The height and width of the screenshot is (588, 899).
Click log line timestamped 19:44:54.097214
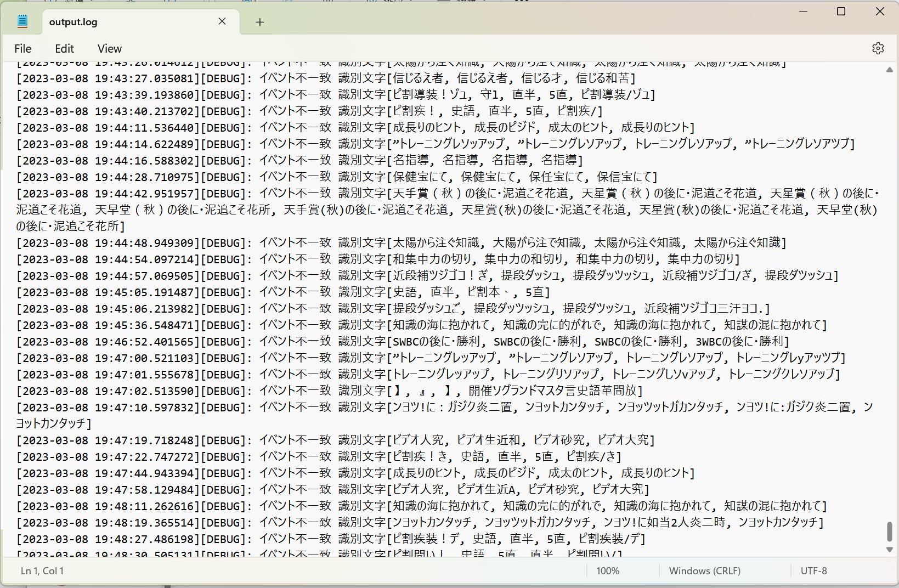coord(378,259)
